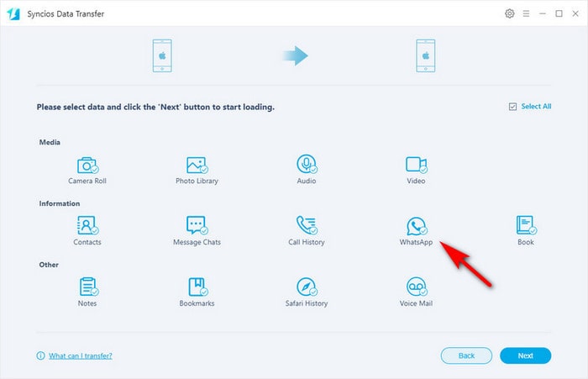
Task: Select the Video camera icon
Action: (417, 165)
